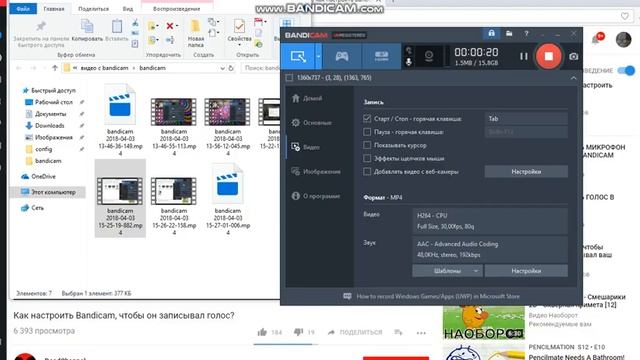Select Документы in navigation pane

coord(50,114)
